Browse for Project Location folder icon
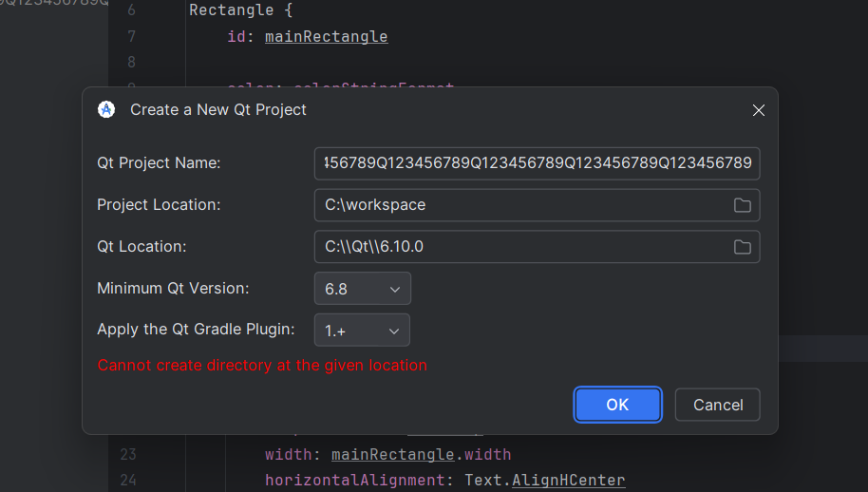Image resolution: width=868 pixels, height=492 pixels. [742, 205]
